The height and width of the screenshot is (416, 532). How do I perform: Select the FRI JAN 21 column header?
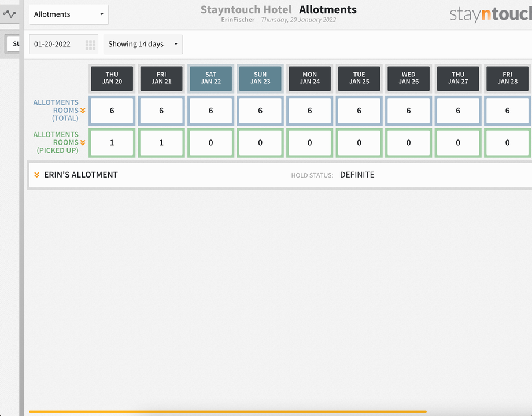pyautogui.click(x=161, y=79)
